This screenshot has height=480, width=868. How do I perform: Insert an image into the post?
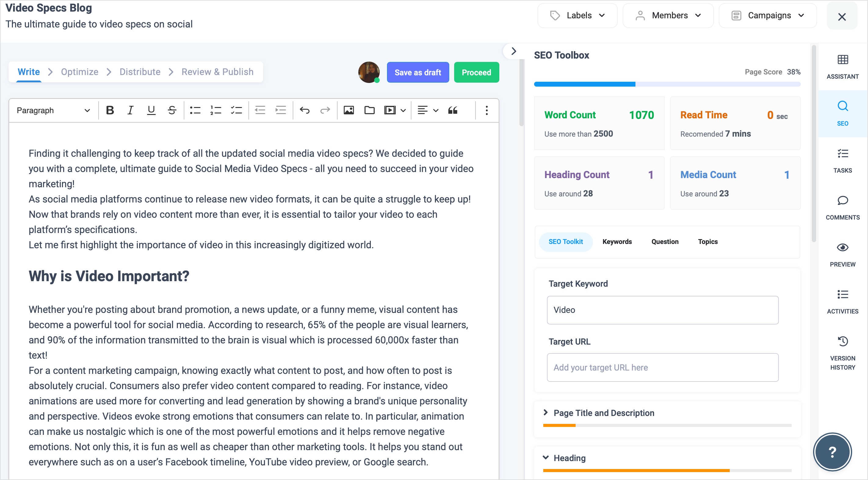pyautogui.click(x=349, y=110)
